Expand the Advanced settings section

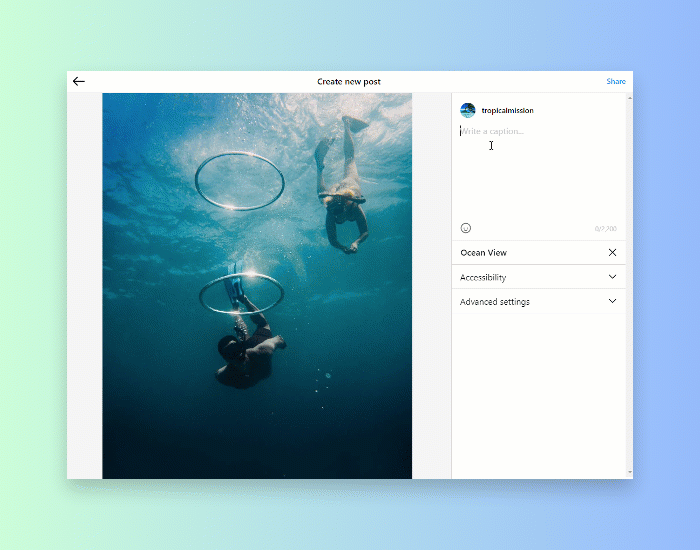(x=538, y=302)
